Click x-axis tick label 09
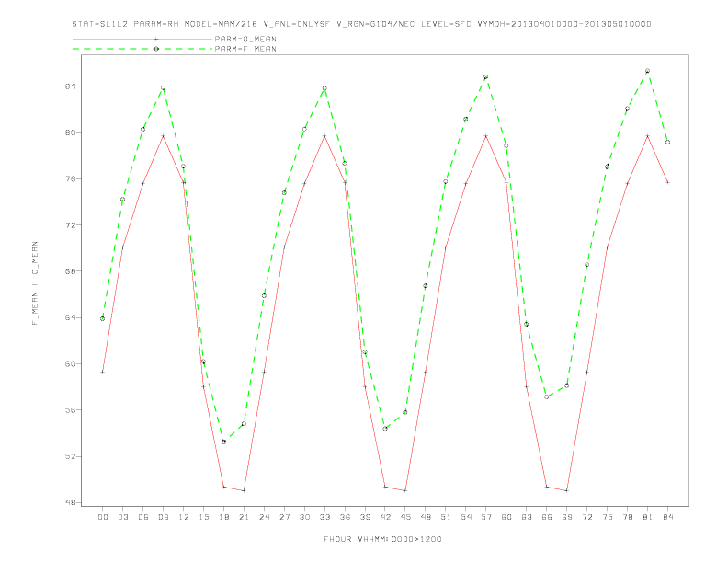Screen dimensions: 728x563 [163, 517]
